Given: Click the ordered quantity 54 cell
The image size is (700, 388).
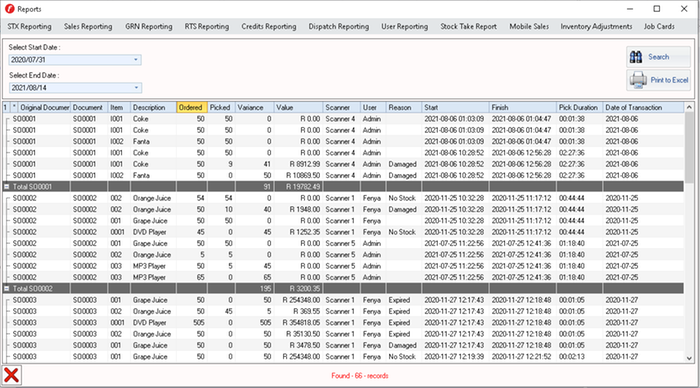Looking at the screenshot, I should [192, 198].
